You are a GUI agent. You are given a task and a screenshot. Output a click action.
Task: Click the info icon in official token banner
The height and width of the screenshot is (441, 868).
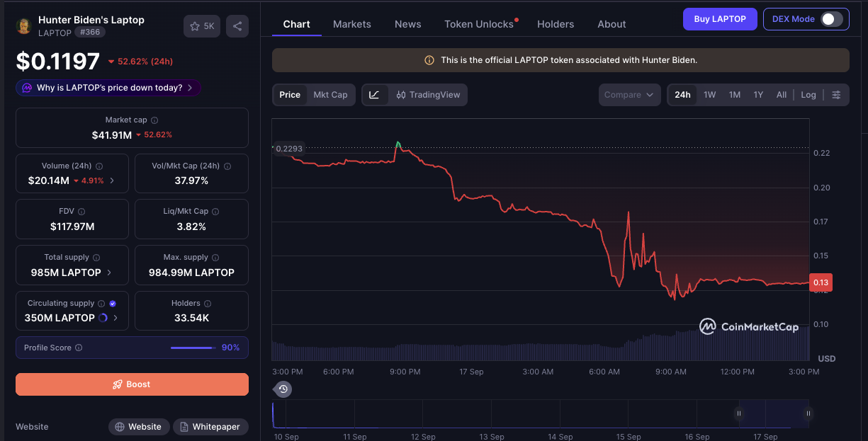point(429,60)
